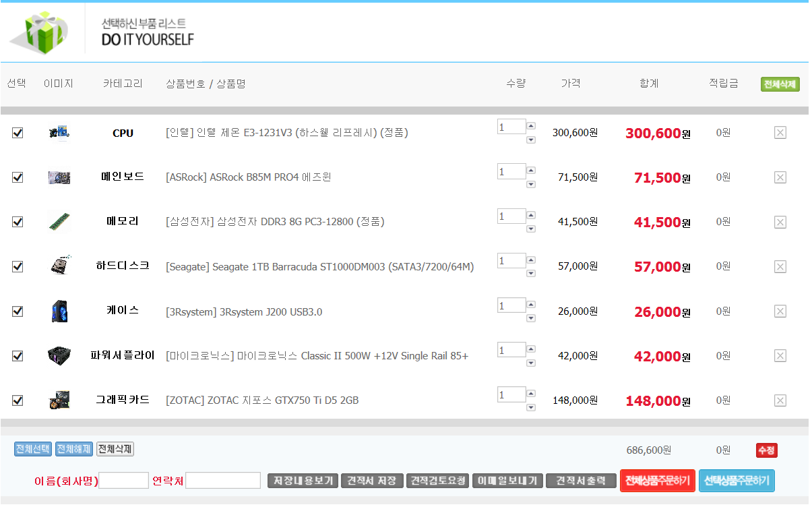Remove the 케이스 row with X icon
Image resolution: width=812 pixels, height=507 pixels.
(780, 311)
